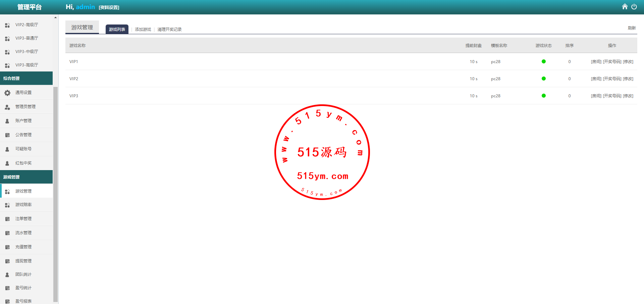Click the 公告管理 sidebar icon
644x304 pixels.
[x=7, y=135]
